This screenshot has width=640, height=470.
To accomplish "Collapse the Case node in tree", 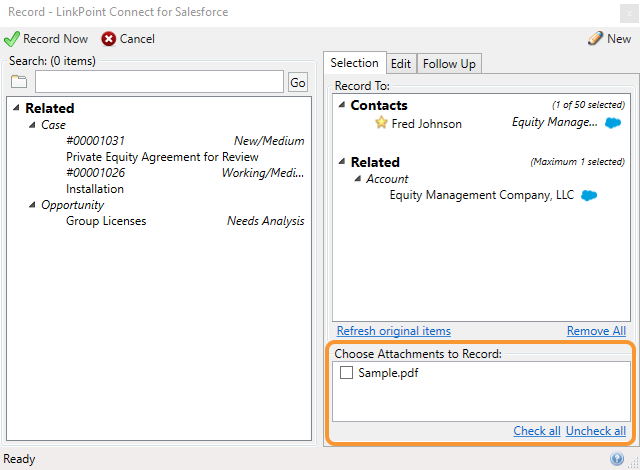I will [x=31, y=125].
